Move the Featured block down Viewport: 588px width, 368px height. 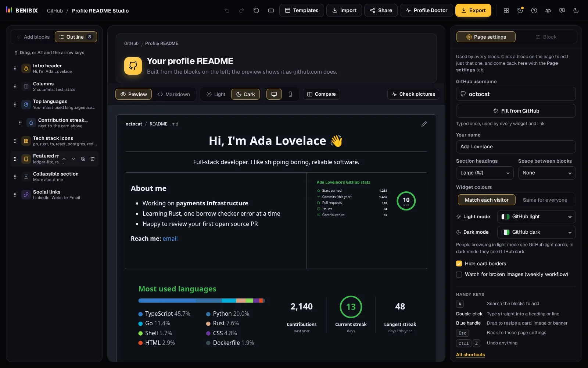pos(73,159)
